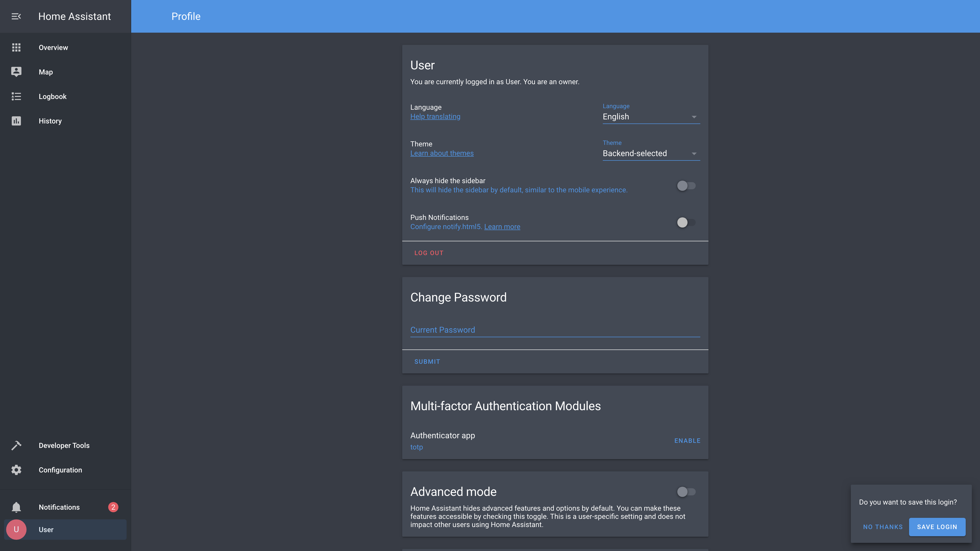Screen dimensions: 980x551
Task: Expand the Theme dropdown Backend-selected
Action: click(x=651, y=154)
